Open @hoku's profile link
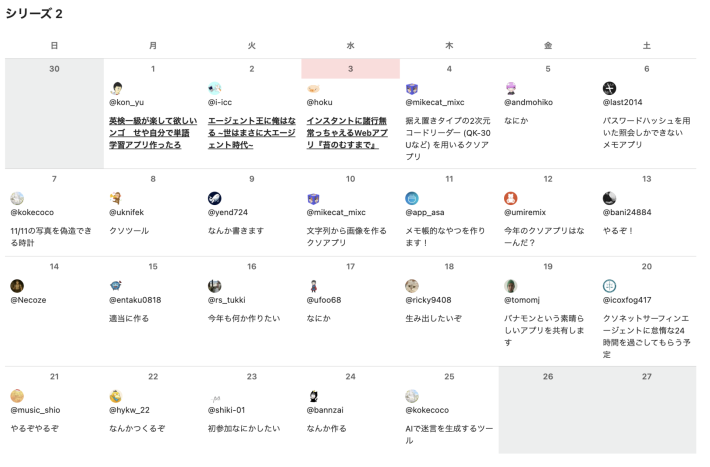 pyautogui.click(x=319, y=102)
